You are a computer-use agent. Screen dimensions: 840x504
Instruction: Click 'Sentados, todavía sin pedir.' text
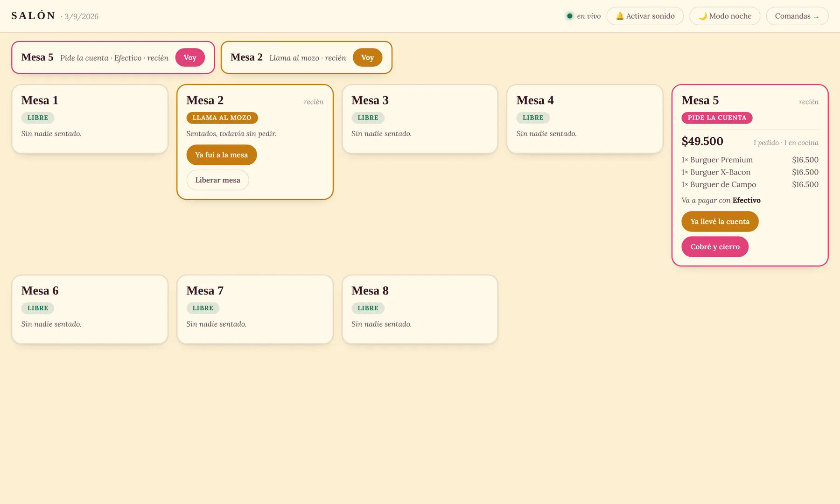[231, 134]
